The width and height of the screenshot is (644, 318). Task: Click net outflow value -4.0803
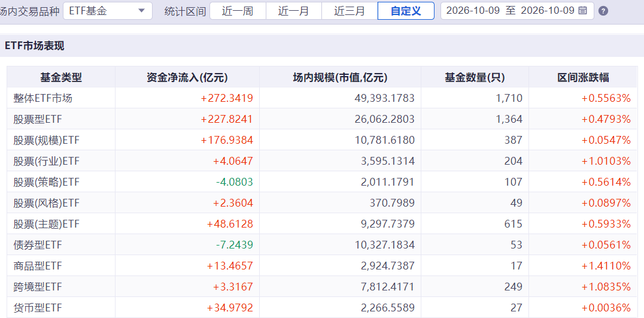[x=235, y=182]
